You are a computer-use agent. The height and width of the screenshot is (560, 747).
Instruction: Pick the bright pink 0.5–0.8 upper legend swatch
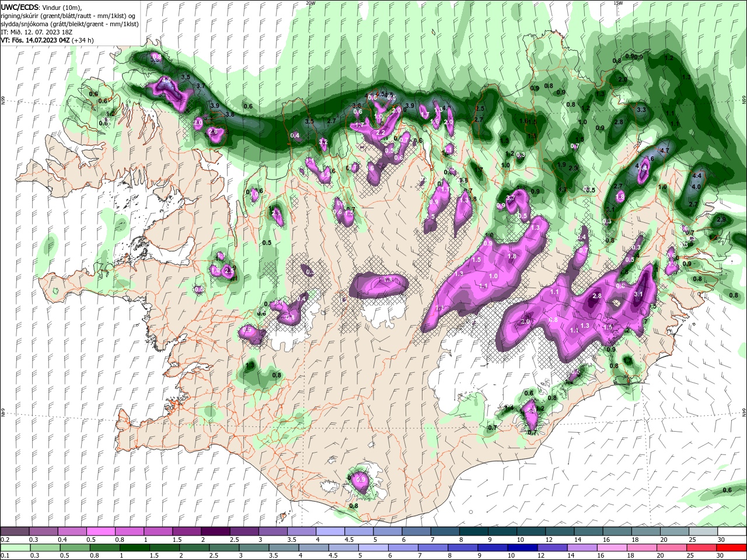(100, 531)
